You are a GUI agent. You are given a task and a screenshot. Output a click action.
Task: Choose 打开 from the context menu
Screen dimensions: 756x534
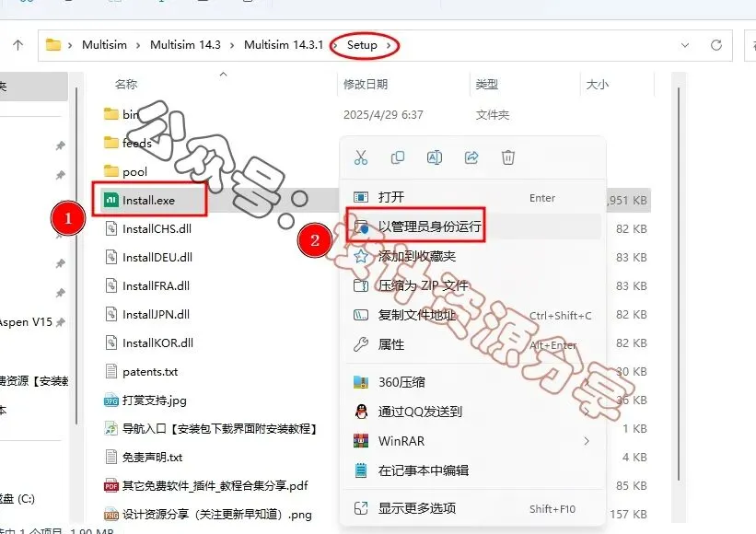pyautogui.click(x=473, y=197)
